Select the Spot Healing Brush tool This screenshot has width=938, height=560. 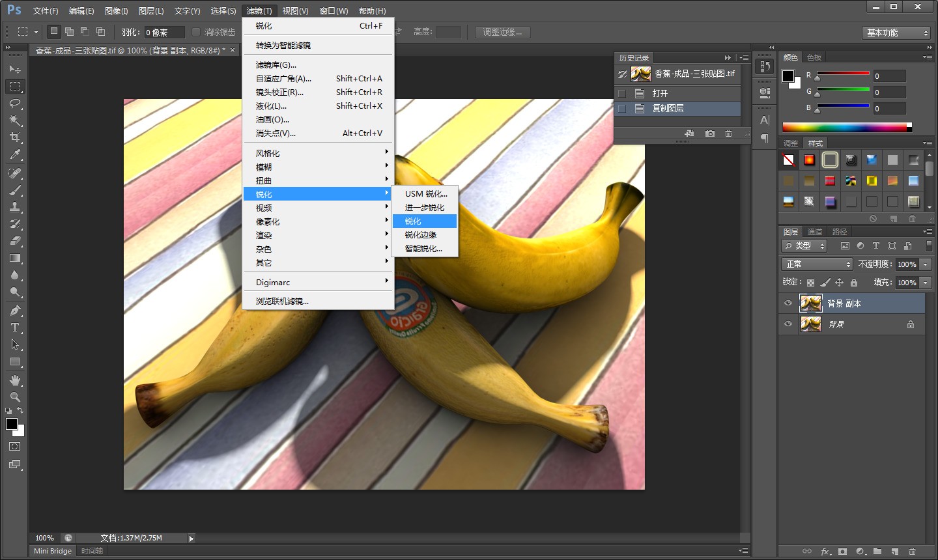(15, 173)
